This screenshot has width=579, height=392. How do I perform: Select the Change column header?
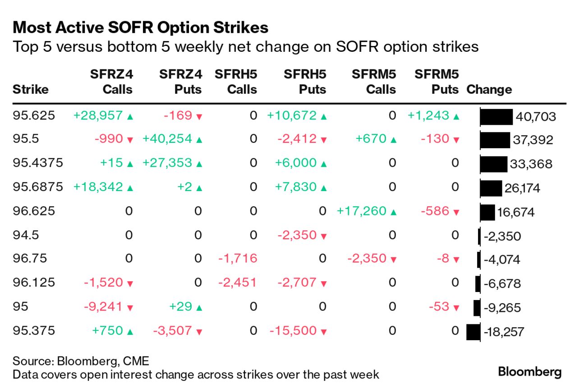(489, 89)
